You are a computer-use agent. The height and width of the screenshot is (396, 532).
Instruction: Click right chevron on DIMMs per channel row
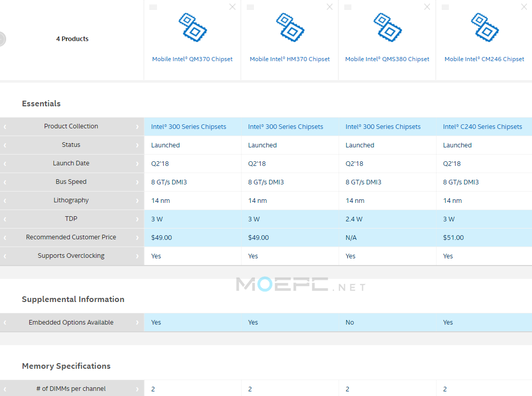137,389
